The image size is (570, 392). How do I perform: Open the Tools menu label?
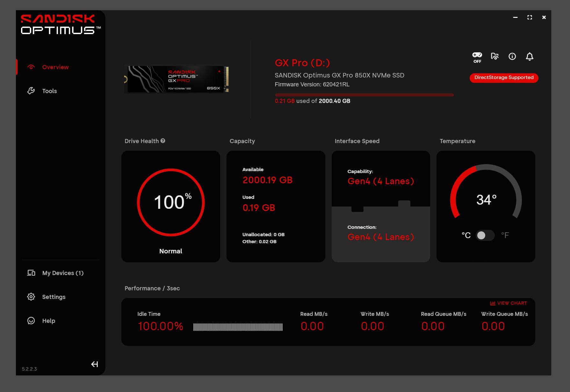49,91
